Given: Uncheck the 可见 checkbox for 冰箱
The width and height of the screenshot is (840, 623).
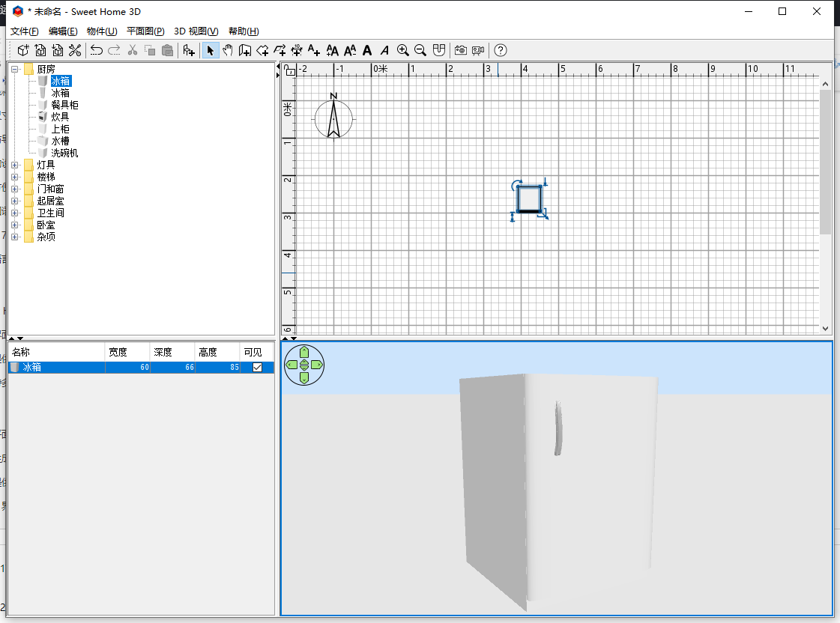Looking at the screenshot, I should click(258, 368).
